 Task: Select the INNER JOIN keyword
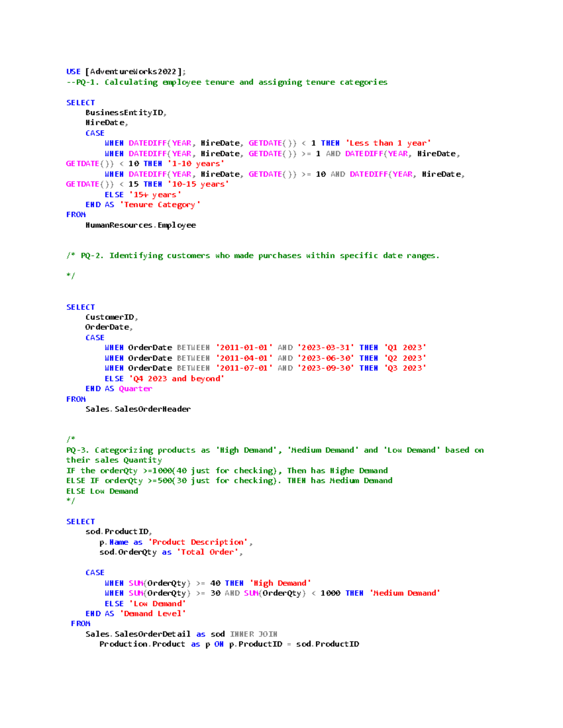click(x=254, y=634)
